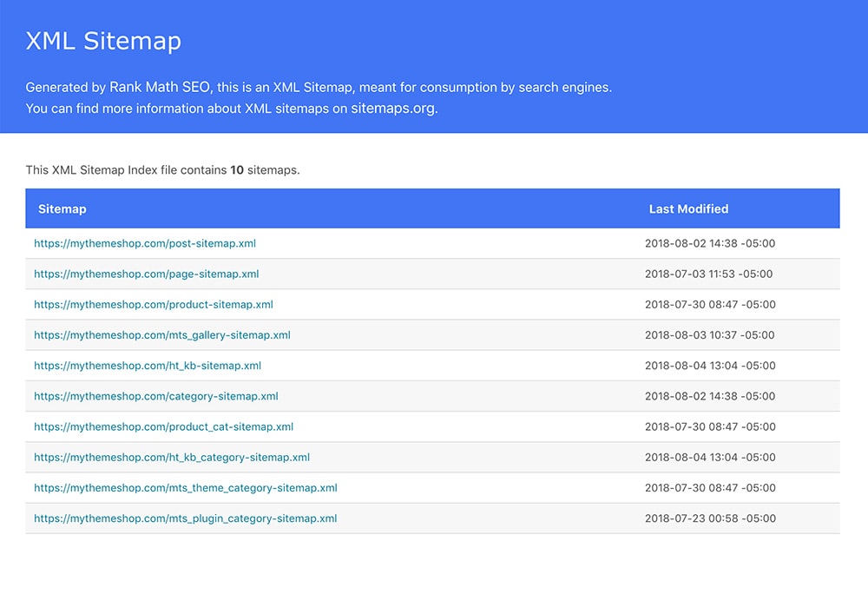
Task: Open the product_cat-sitemap.xml link
Action: pyautogui.click(x=162, y=426)
